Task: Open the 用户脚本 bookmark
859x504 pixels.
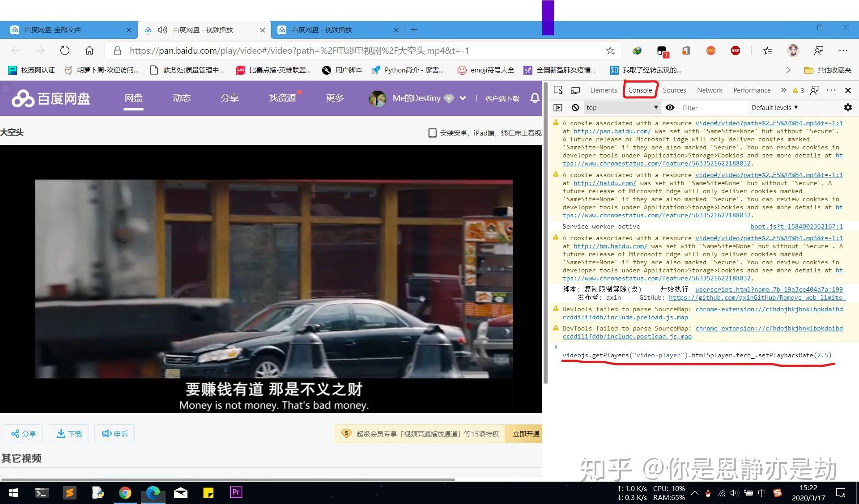Action: 342,70
